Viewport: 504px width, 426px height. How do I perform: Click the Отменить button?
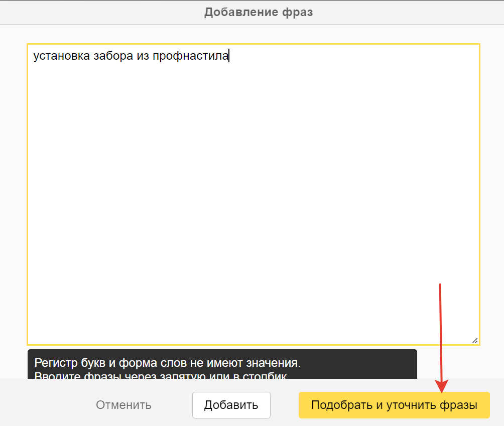pos(123,405)
